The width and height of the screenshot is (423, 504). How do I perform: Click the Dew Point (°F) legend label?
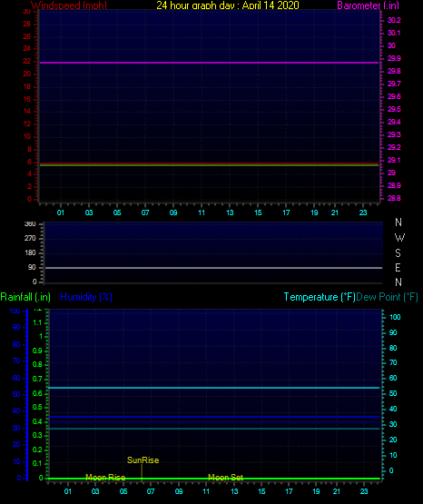(387, 297)
